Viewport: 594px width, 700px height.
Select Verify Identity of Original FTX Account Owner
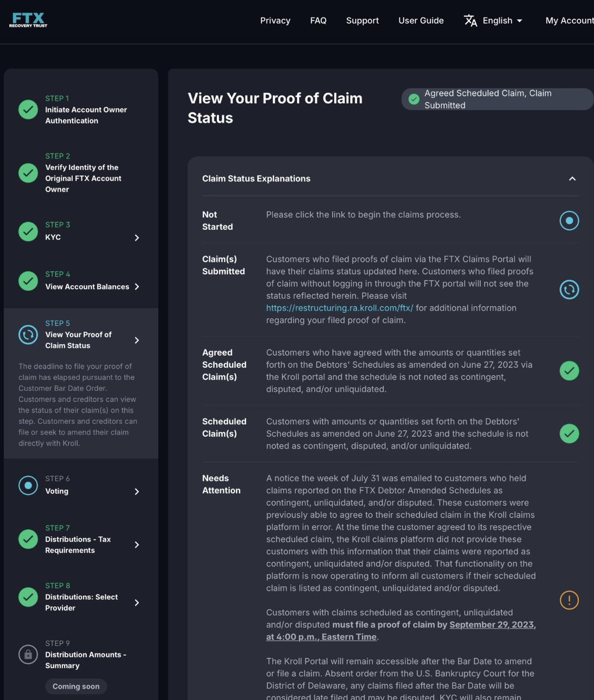(x=83, y=178)
